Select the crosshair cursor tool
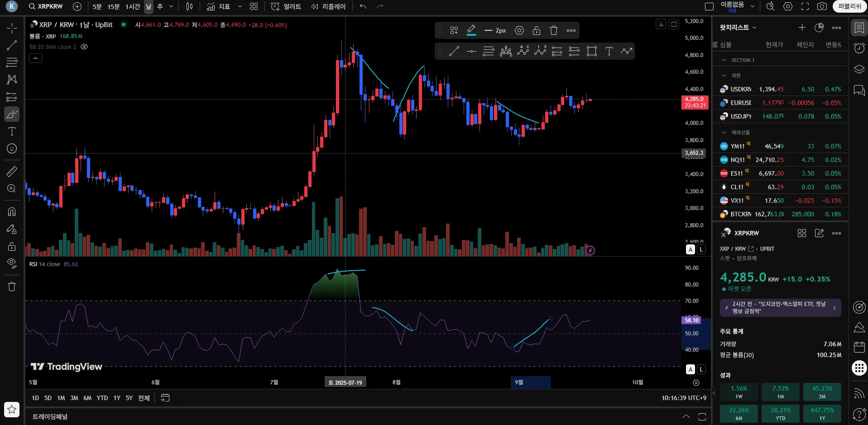This screenshot has width=868, height=425. (12, 28)
